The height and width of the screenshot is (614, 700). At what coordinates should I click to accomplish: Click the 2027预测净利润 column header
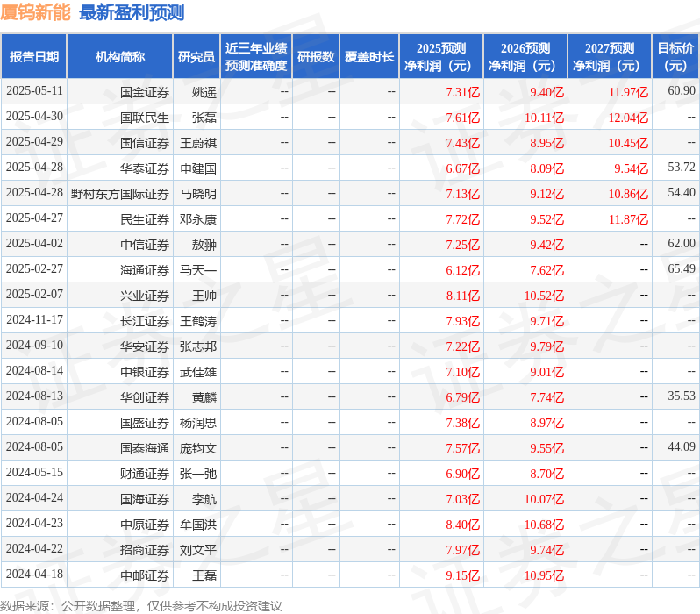click(x=610, y=57)
